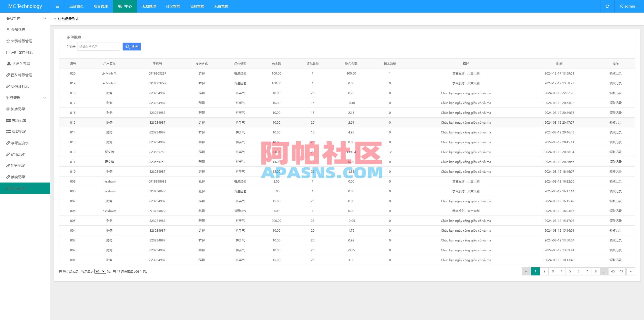644x320 pixels.
Task: Click the hamburger menu icon beside MC Technology
Action: [57, 6]
